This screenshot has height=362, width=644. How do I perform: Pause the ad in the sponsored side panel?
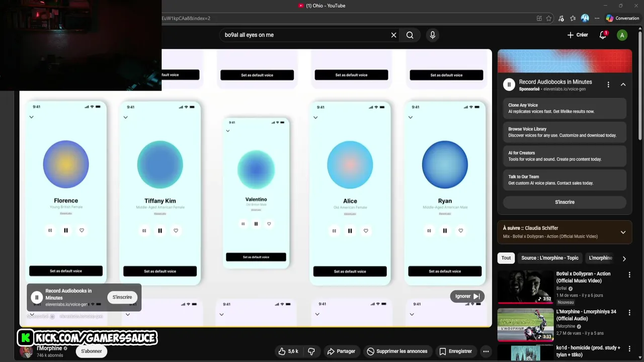point(509,85)
